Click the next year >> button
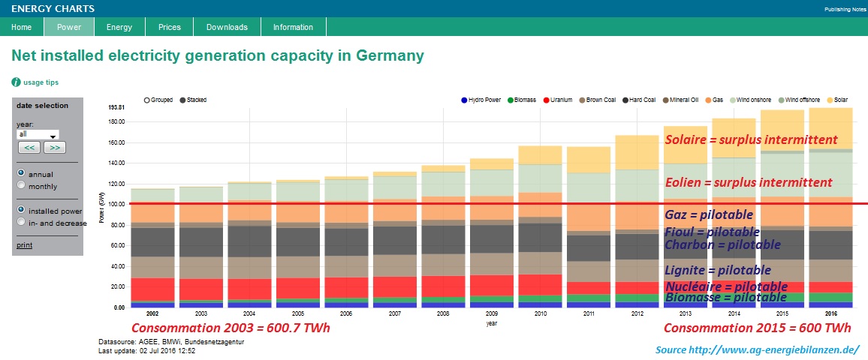This screenshot has height=360, width=868. tap(55, 148)
